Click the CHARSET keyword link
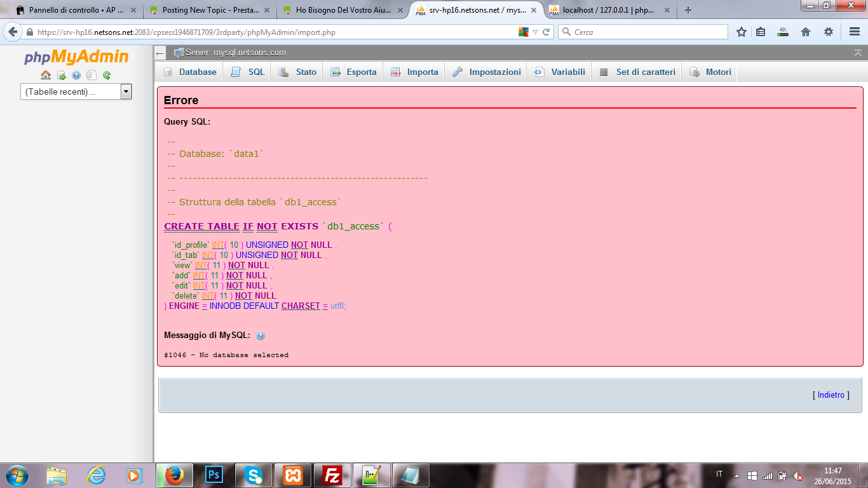The width and height of the screenshot is (868, 488). tap(301, 306)
